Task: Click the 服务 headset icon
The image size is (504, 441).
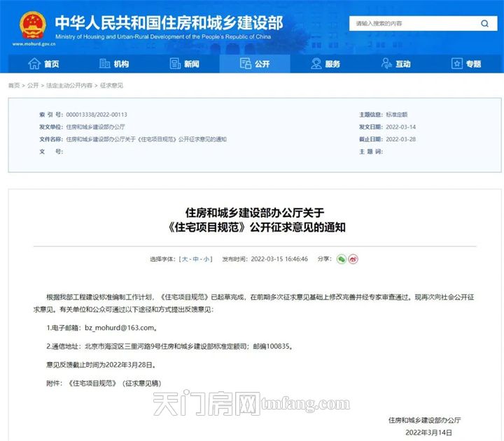Action: click(316, 64)
